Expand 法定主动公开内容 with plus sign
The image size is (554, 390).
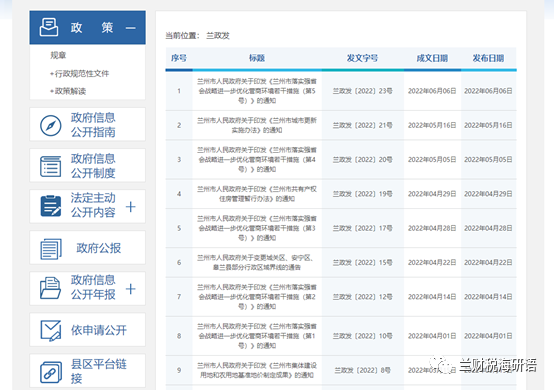pos(130,207)
